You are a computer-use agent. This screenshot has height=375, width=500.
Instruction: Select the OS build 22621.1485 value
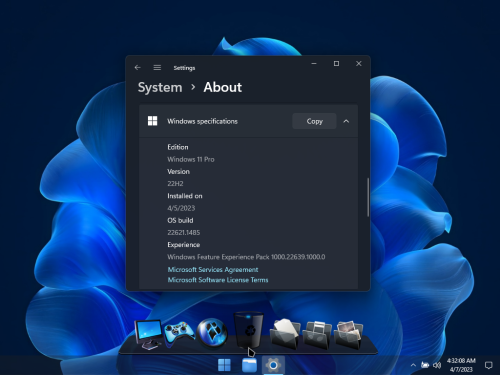click(x=184, y=233)
